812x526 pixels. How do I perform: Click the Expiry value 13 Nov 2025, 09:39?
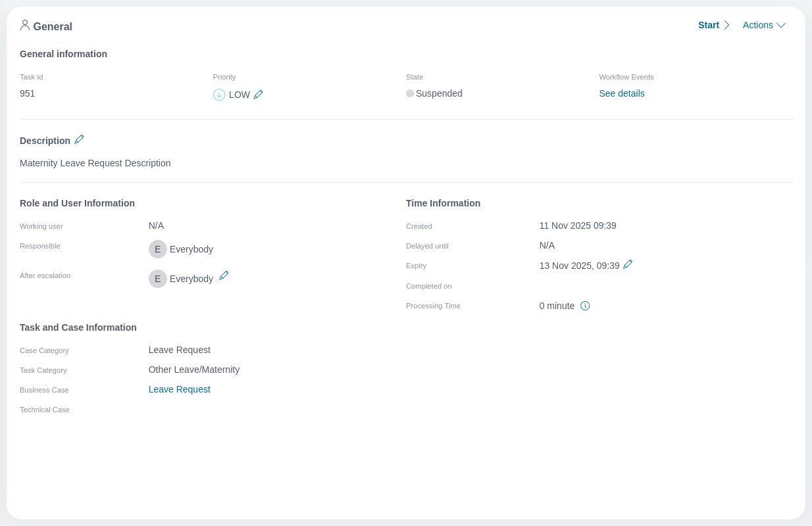tap(580, 266)
